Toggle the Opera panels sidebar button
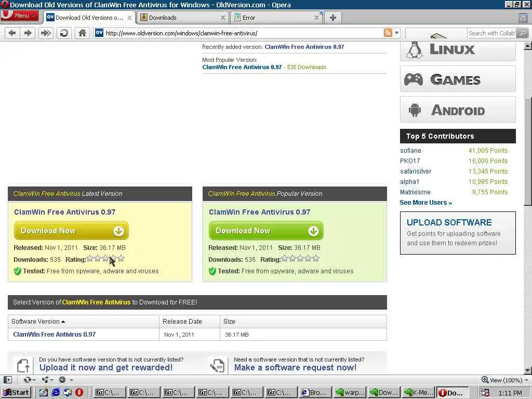 tap(8, 380)
